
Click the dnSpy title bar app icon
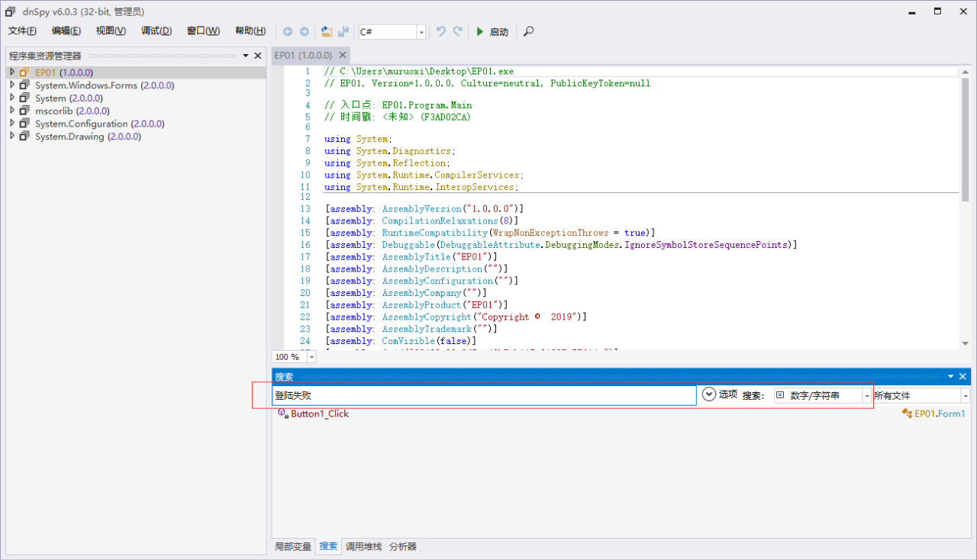(10, 11)
